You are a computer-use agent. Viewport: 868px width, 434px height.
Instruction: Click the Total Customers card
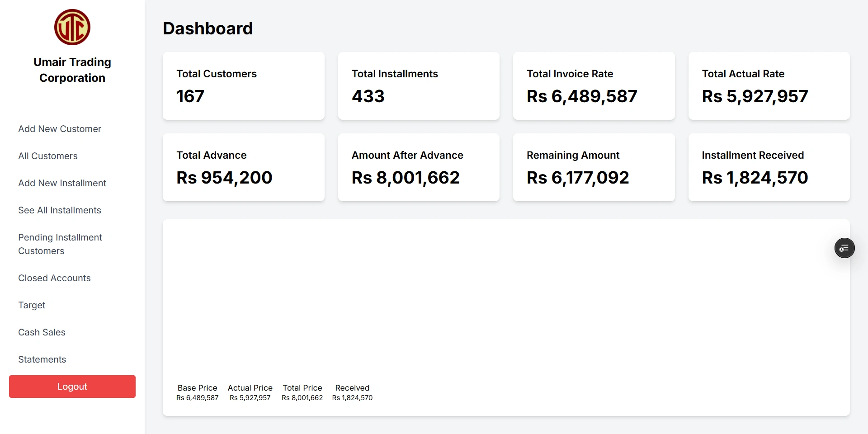pyautogui.click(x=243, y=86)
